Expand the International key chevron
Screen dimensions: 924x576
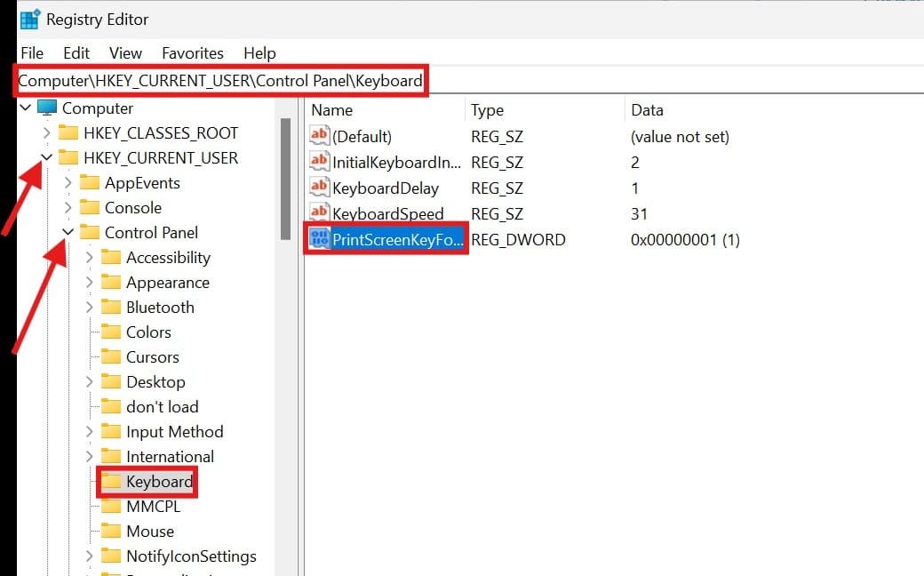tap(89, 456)
